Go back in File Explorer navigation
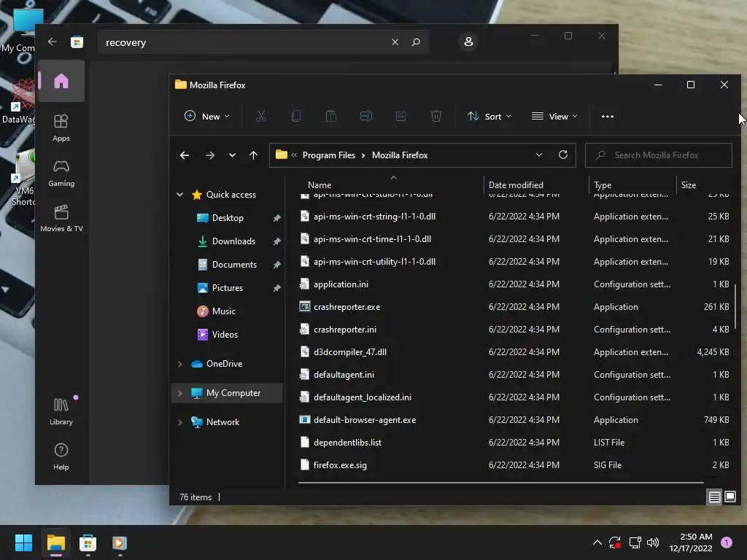This screenshot has height=560, width=747. tap(185, 155)
